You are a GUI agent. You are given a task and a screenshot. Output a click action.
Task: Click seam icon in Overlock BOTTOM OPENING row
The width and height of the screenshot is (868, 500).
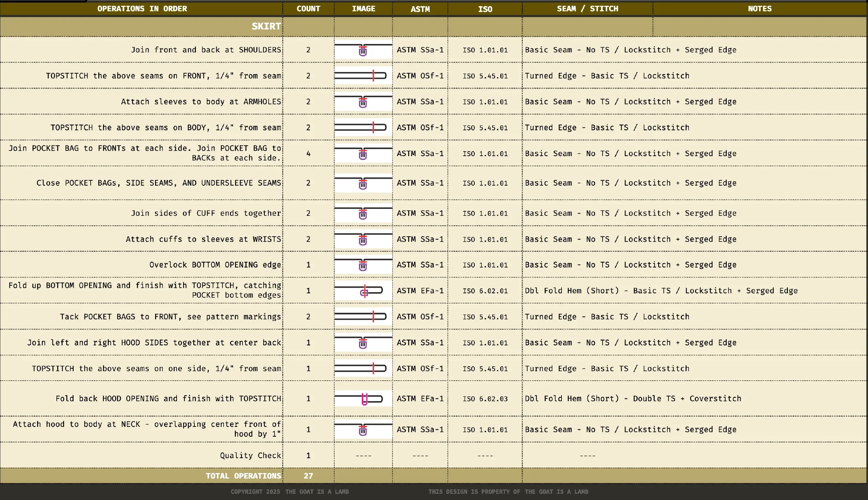(x=363, y=265)
